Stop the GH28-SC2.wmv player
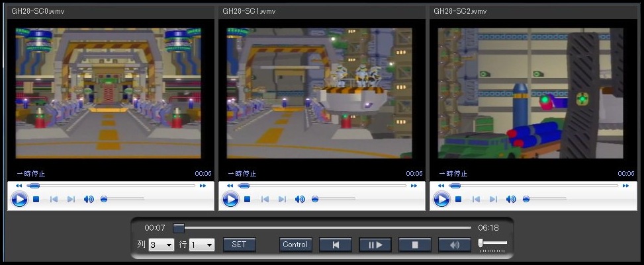The height and width of the screenshot is (265, 644). pos(459,200)
